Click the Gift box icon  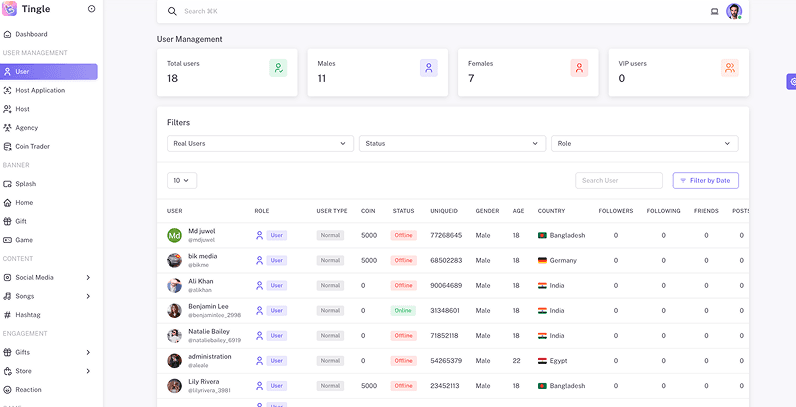[x=7, y=221]
